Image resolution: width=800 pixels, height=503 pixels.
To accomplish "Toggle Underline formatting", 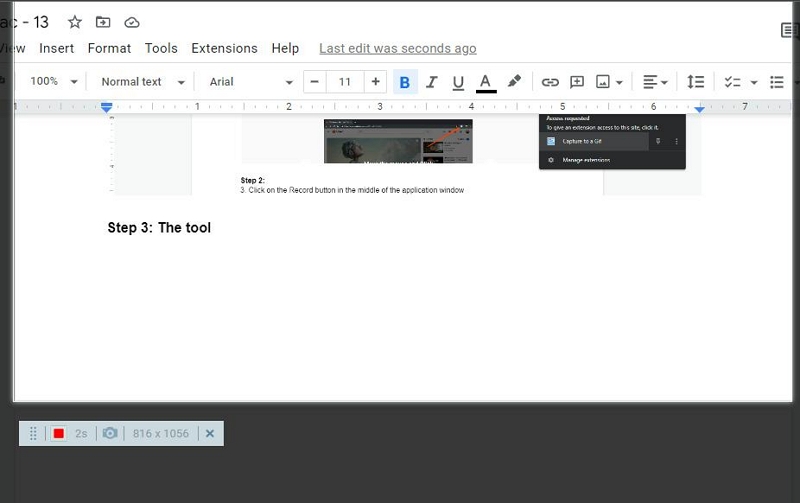I will tap(458, 82).
